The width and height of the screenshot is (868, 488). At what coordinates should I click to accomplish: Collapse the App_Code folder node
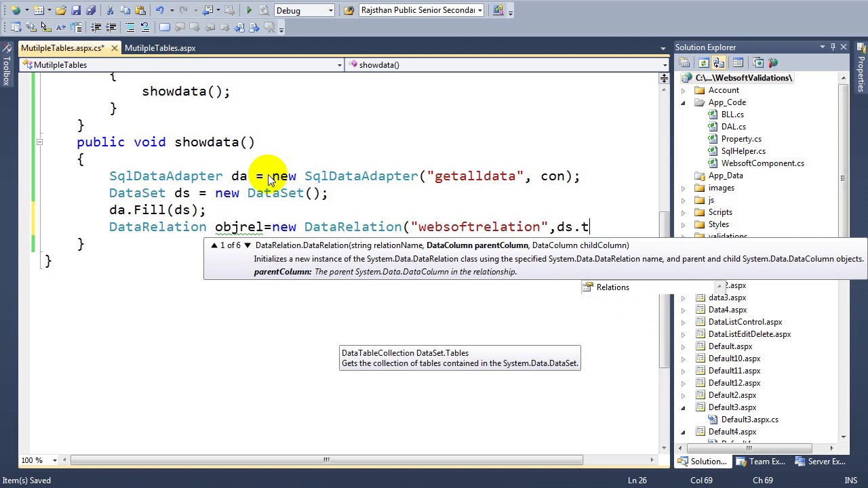click(684, 102)
